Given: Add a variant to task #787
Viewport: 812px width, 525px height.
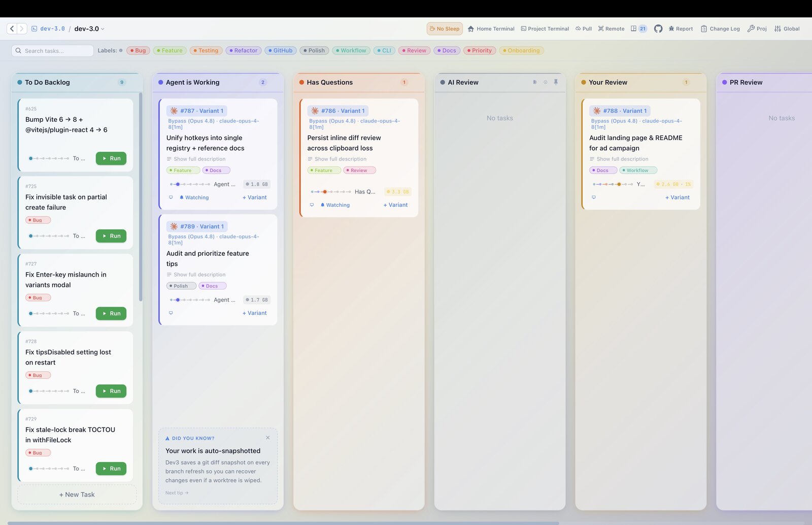Looking at the screenshot, I should coord(254,198).
